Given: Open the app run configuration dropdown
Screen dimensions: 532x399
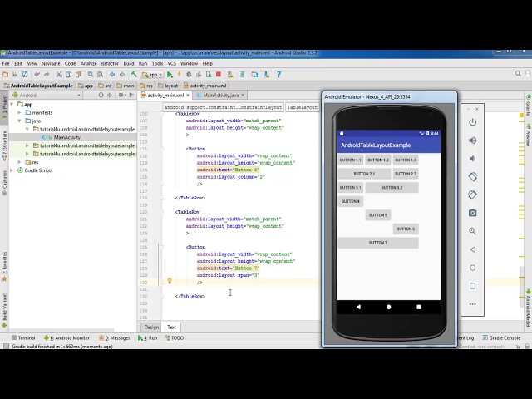Looking at the screenshot, I should (153, 75).
